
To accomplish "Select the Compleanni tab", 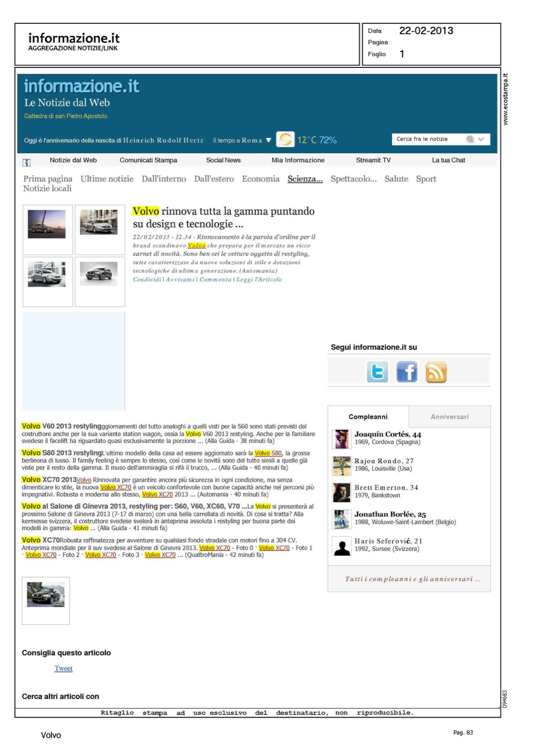I will [x=368, y=417].
